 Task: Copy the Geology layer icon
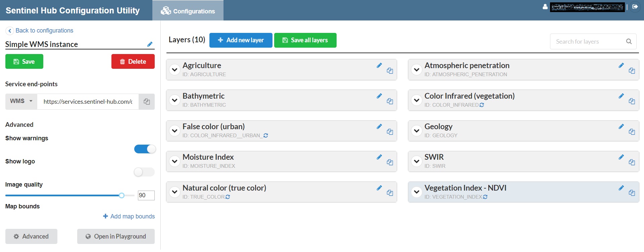pyautogui.click(x=632, y=132)
